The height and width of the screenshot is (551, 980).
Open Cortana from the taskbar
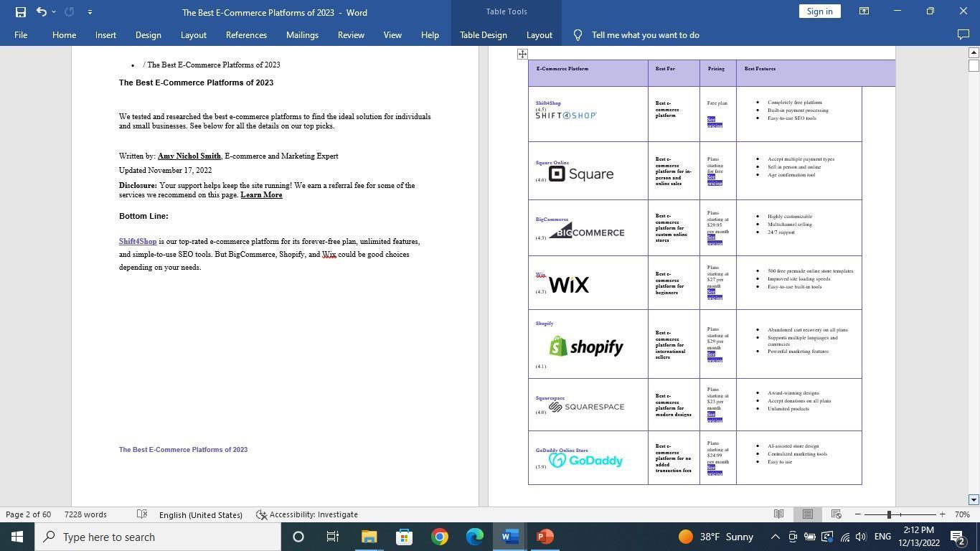[298, 537]
